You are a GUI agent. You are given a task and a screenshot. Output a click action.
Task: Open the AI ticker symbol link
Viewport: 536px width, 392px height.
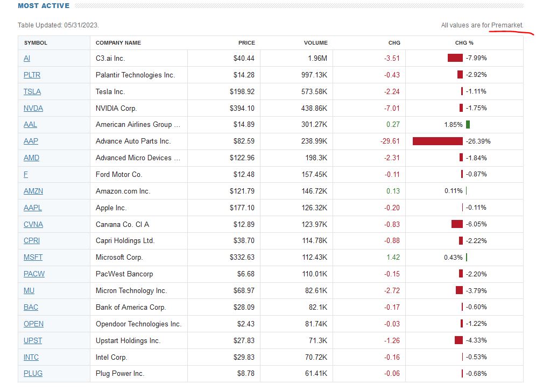tap(27, 58)
